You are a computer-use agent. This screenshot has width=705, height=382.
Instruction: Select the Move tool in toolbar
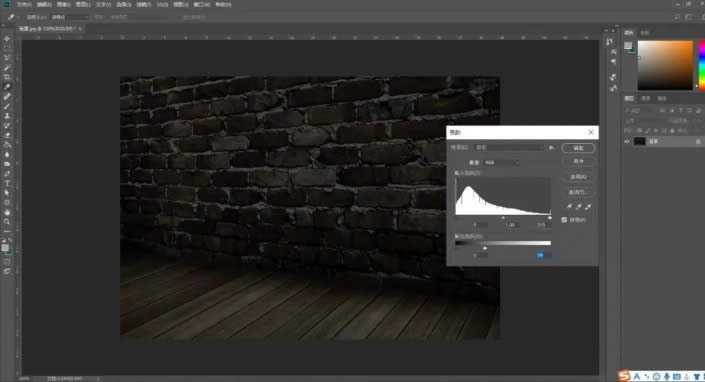point(7,39)
